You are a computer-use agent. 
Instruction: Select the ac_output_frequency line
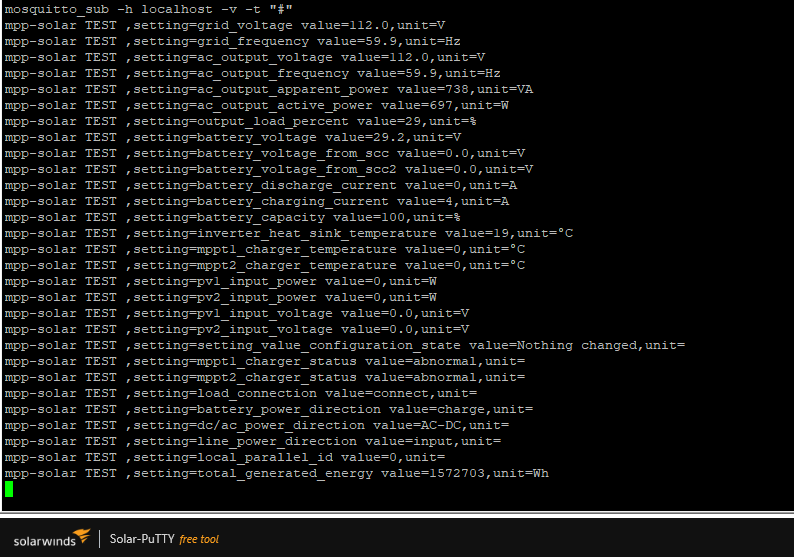click(253, 73)
